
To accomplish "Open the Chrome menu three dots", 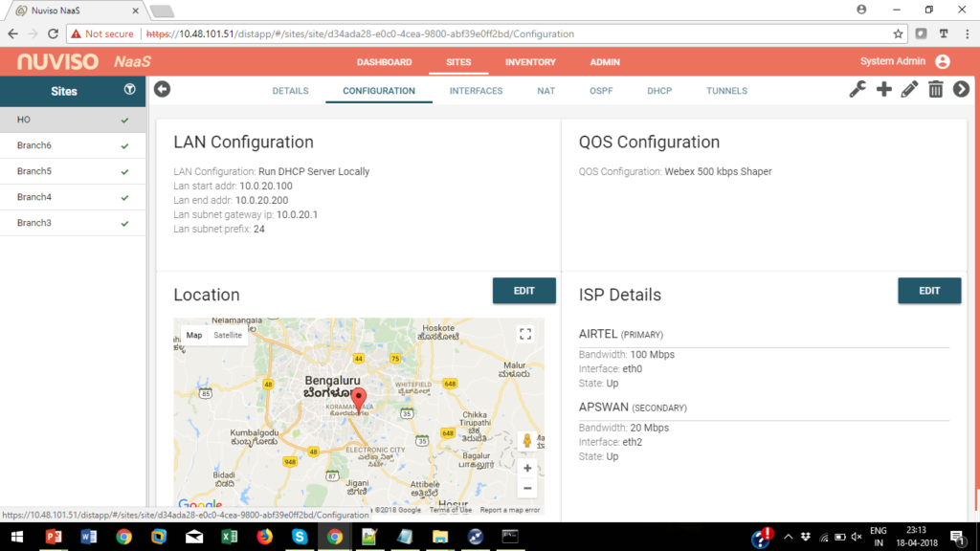I will pos(968,33).
